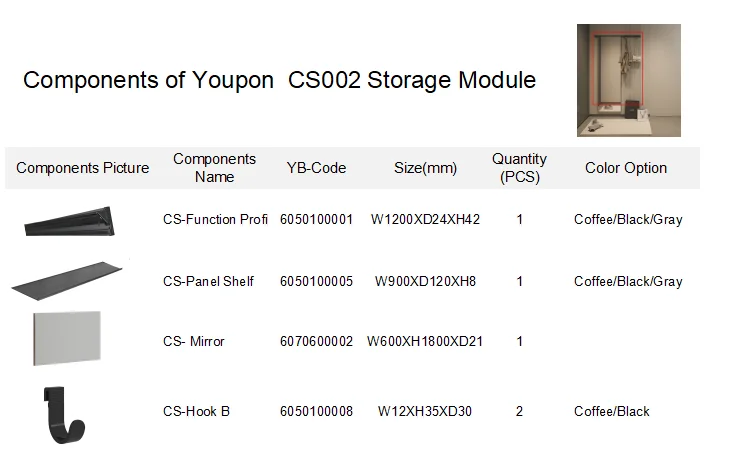Select the Quantity (PCS) column header

(x=519, y=168)
